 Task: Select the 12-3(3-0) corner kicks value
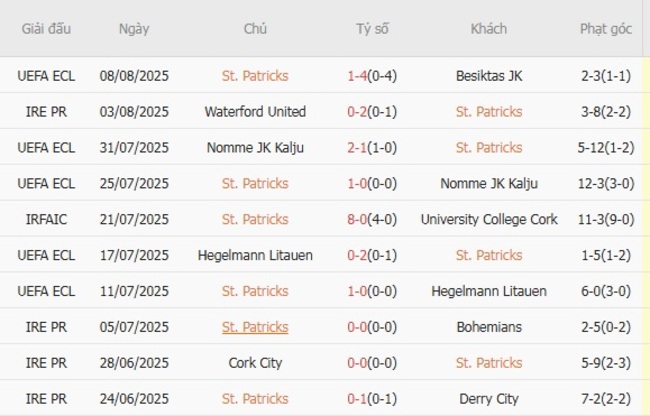tap(605, 183)
